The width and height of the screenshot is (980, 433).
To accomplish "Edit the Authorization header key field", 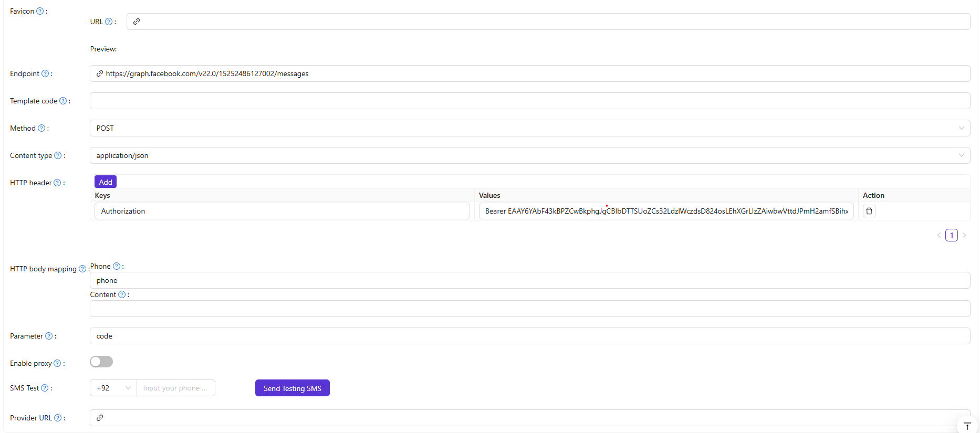I will [282, 211].
